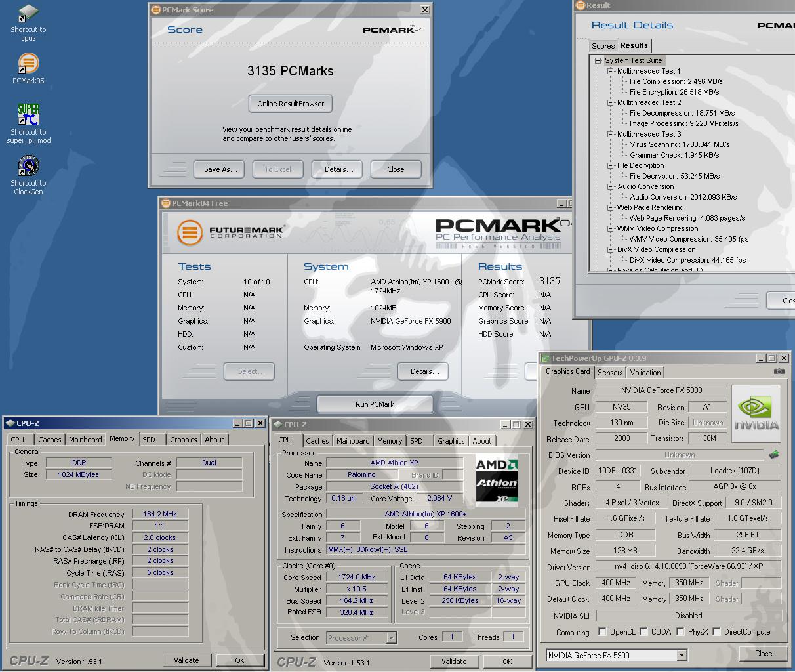Open About tab in CPU-Z processor window
Viewport: 795px width, 672px height.
482,441
